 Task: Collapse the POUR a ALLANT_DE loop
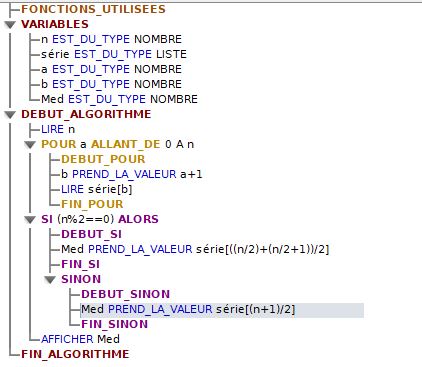tap(30, 145)
